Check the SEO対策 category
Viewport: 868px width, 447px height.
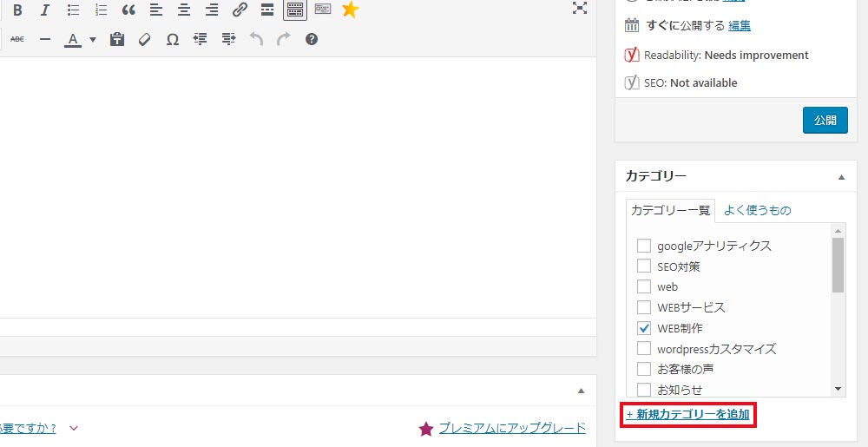point(644,266)
